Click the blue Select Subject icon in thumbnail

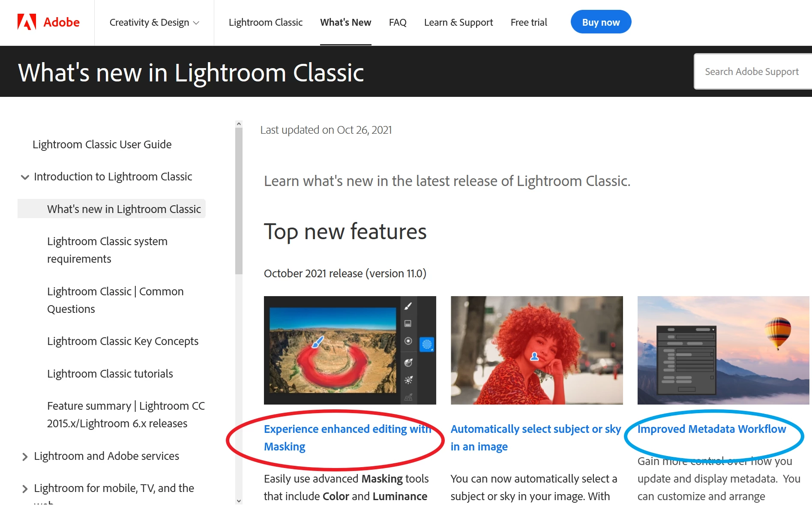[427, 344]
